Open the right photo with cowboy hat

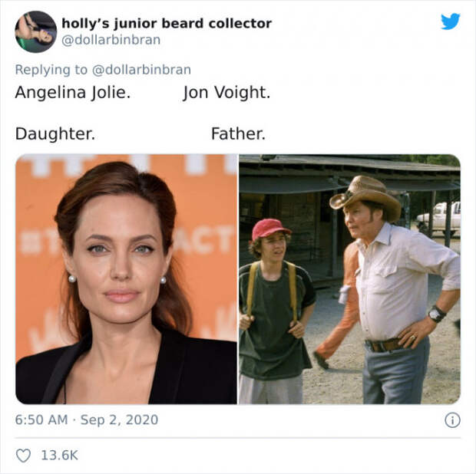pos(350,279)
